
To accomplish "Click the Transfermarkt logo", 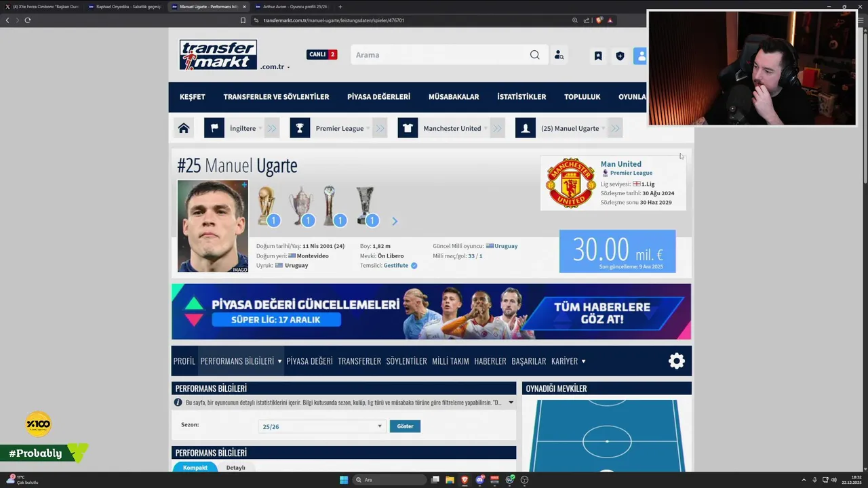I will pyautogui.click(x=218, y=55).
